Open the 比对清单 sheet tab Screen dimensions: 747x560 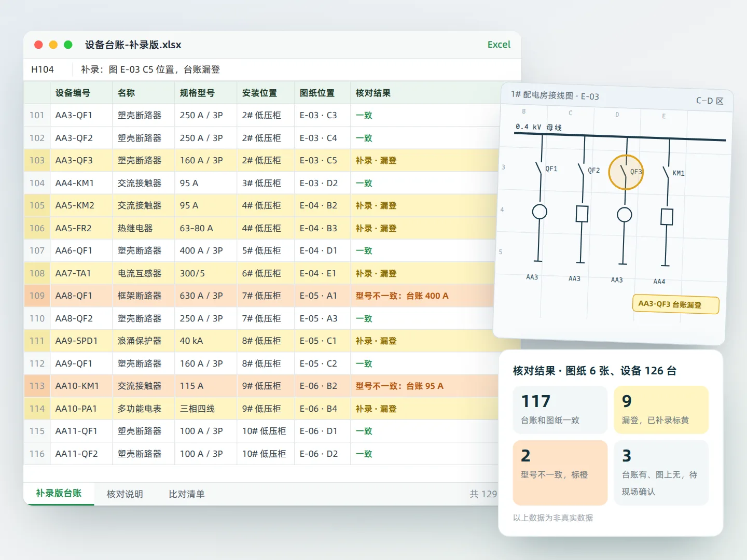point(187,494)
